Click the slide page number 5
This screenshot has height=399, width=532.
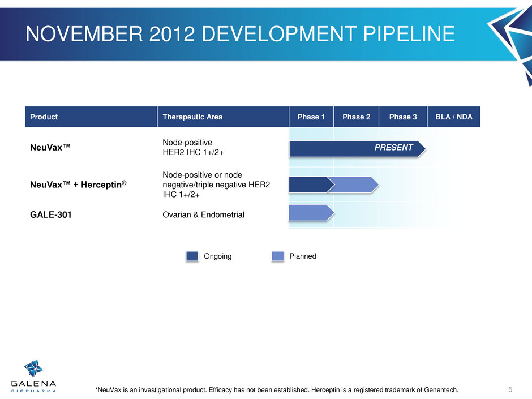coord(510,389)
